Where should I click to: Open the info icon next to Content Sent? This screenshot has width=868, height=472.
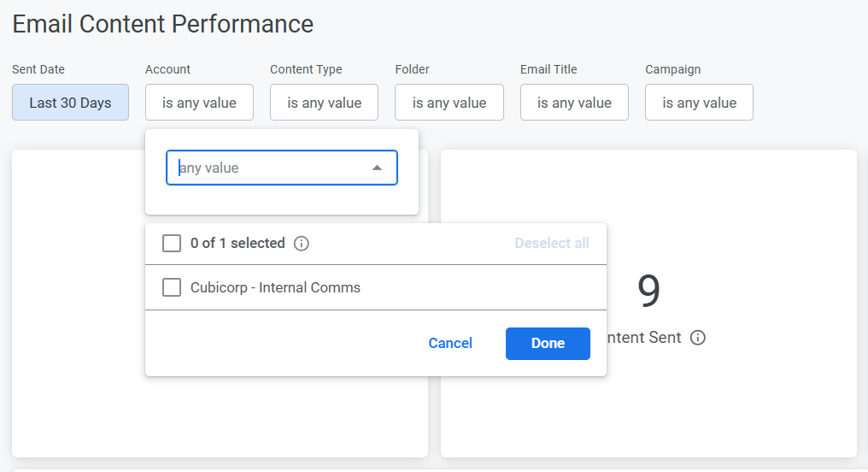(x=697, y=338)
